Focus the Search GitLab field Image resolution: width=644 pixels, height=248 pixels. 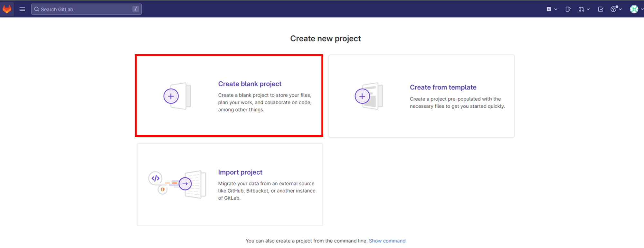pos(86,9)
